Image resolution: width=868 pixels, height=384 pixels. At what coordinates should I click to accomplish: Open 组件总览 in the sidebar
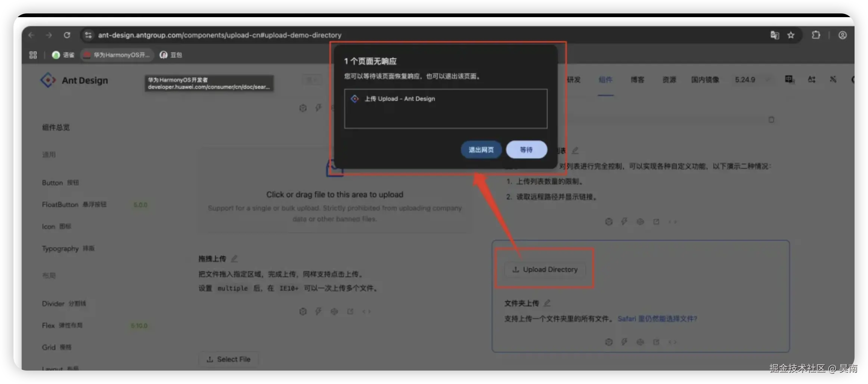pos(56,127)
